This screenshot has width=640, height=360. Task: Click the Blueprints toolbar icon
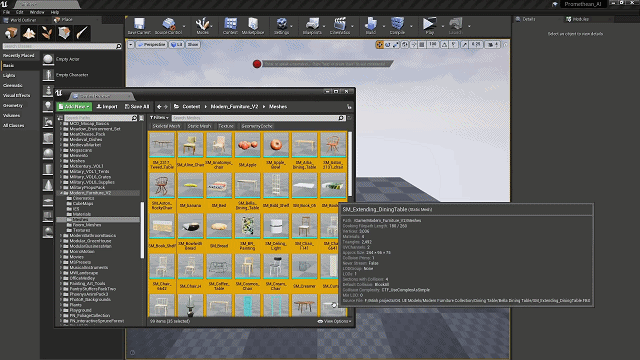coord(312,26)
